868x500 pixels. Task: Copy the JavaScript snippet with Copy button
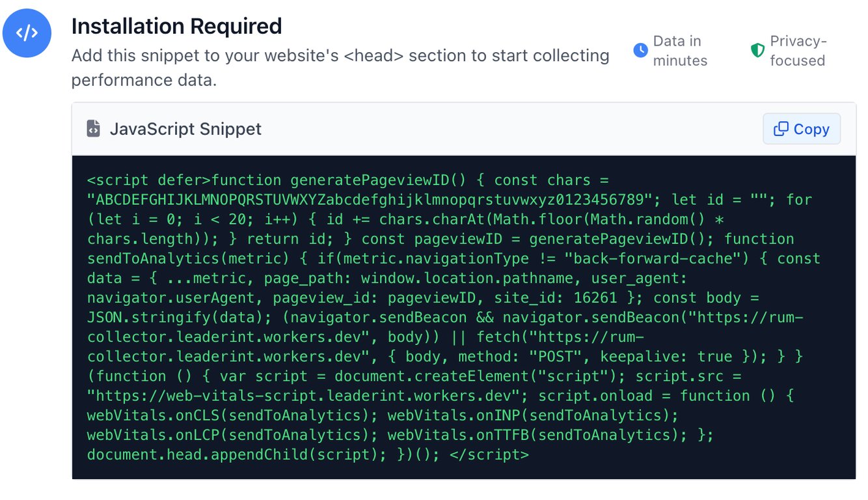(802, 129)
